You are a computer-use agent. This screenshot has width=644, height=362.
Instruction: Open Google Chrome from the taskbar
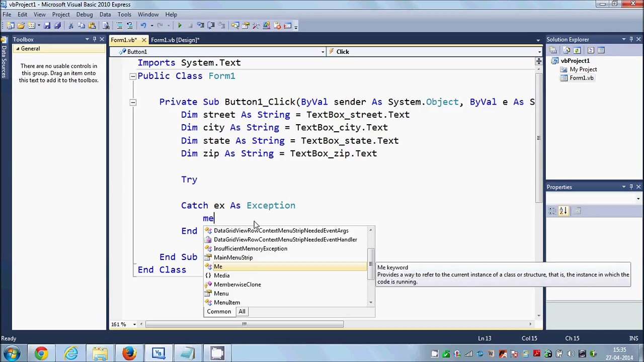(x=41, y=353)
